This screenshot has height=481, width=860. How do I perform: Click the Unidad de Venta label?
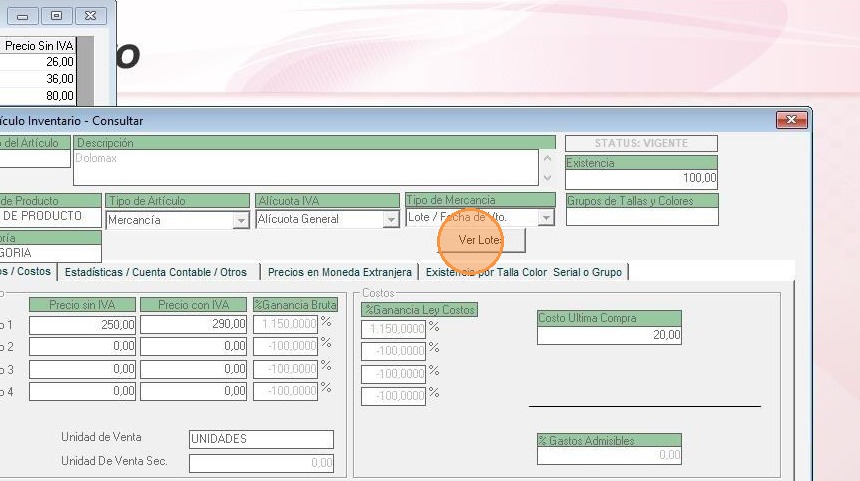pyautogui.click(x=101, y=437)
